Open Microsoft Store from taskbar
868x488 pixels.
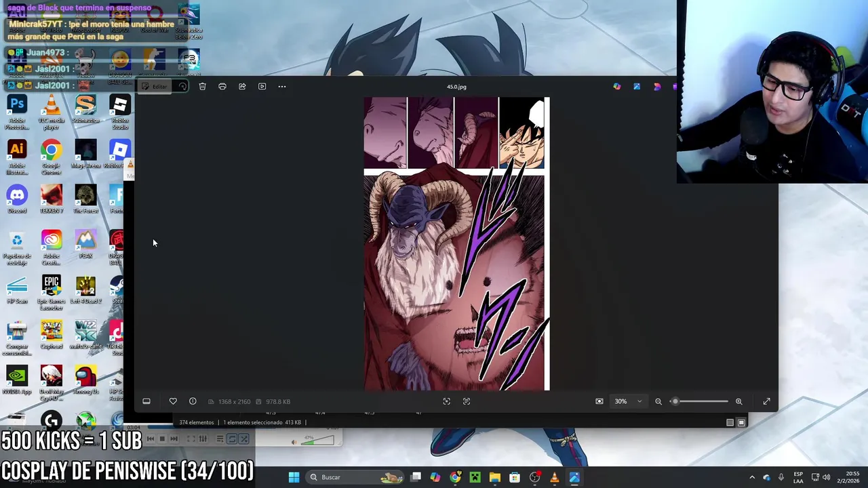pyautogui.click(x=515, y=477)
